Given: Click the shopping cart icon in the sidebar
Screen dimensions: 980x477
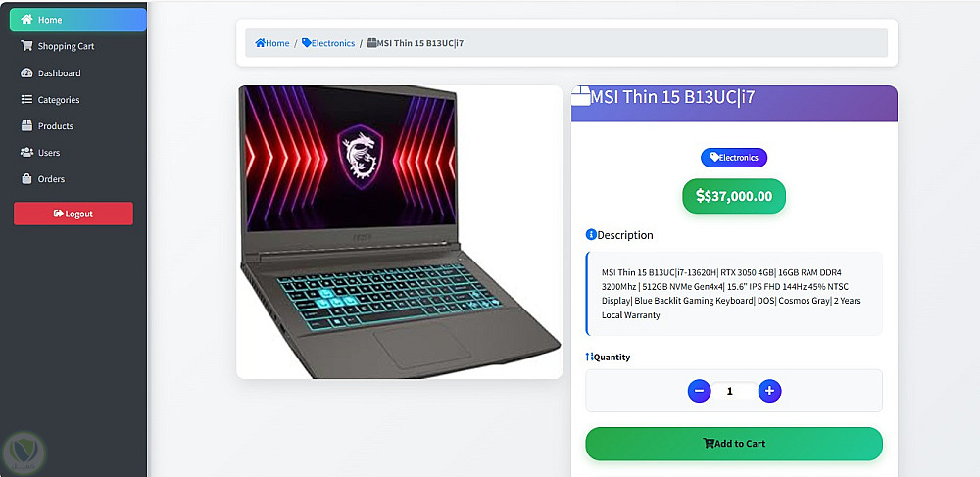Looking at the screenshot, I should click(x=26, y=46).
